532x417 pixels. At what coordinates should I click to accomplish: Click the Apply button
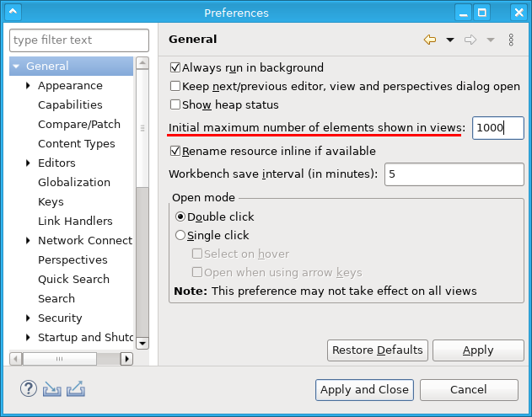click(x=478, y=350)
